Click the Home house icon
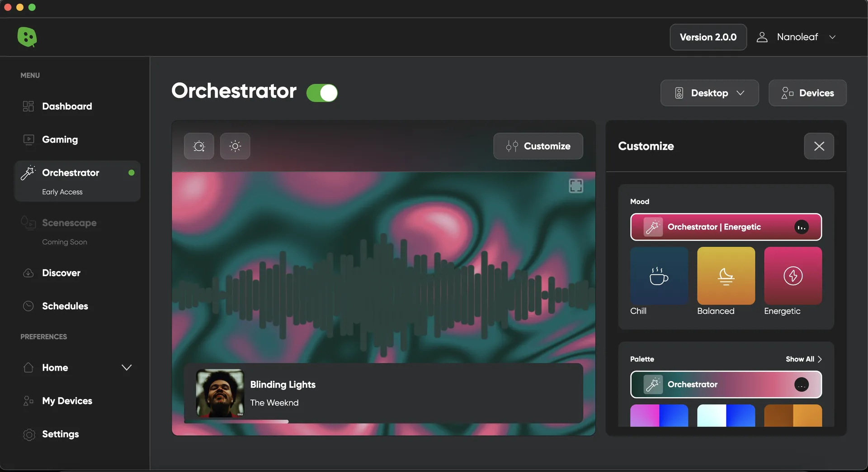Screen dimensions: 868x472 28,367
